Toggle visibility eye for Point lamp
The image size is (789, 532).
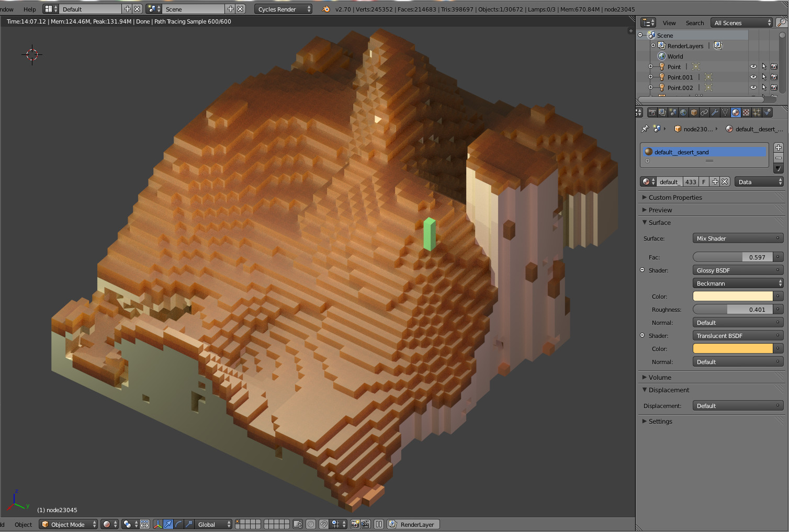753,67
